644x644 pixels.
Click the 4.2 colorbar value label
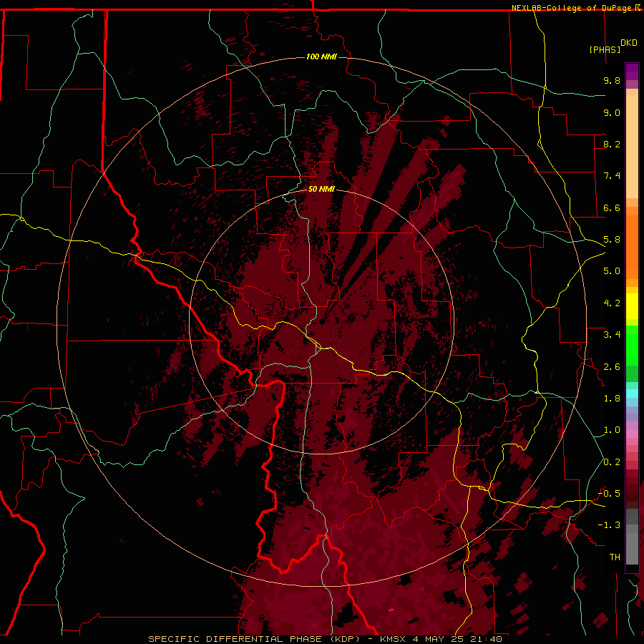(612, 303)
